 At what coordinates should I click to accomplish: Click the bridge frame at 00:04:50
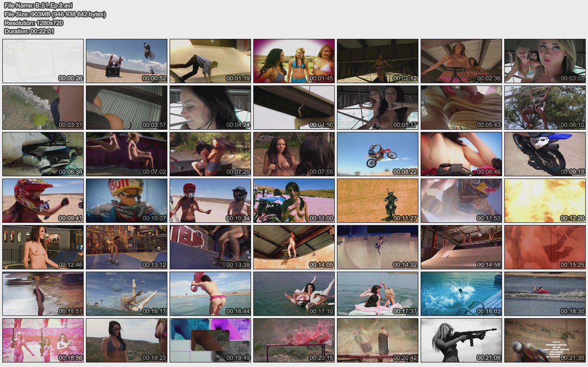[294, 107]
